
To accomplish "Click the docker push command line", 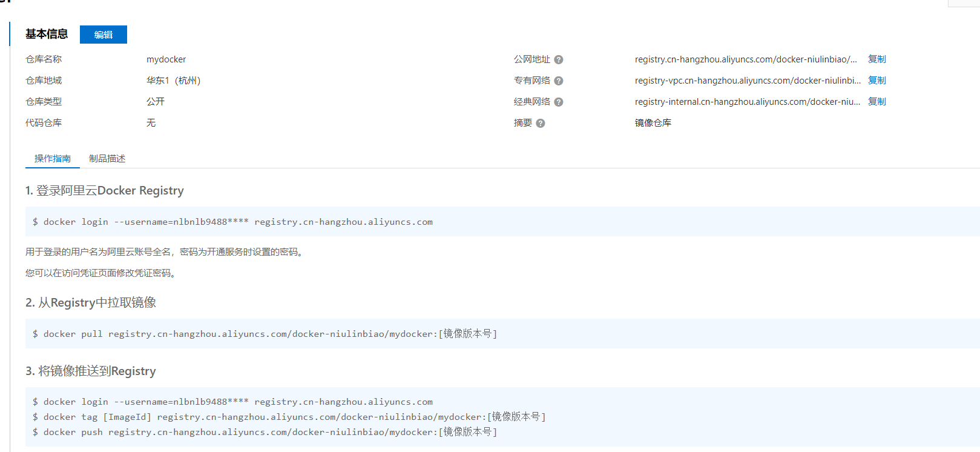I will click(x=265, y=432).
